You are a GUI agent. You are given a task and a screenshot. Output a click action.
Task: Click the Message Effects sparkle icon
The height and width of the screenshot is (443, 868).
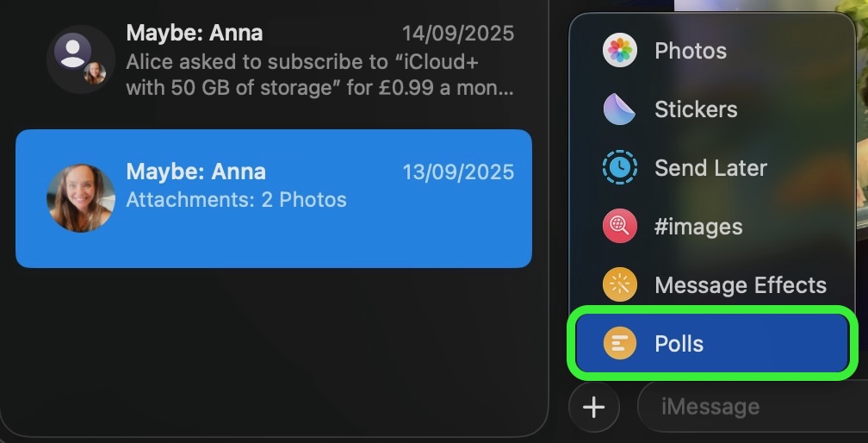coord(619,285)
